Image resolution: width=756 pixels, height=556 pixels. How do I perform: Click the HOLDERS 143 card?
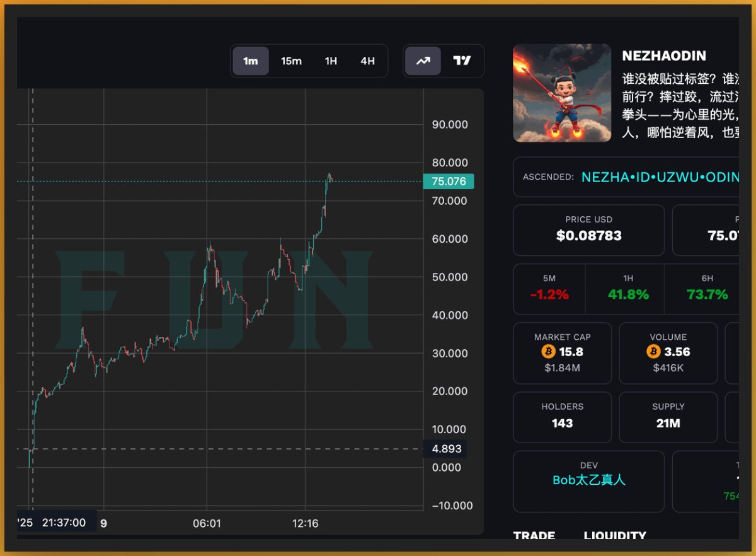click(563, 417)
